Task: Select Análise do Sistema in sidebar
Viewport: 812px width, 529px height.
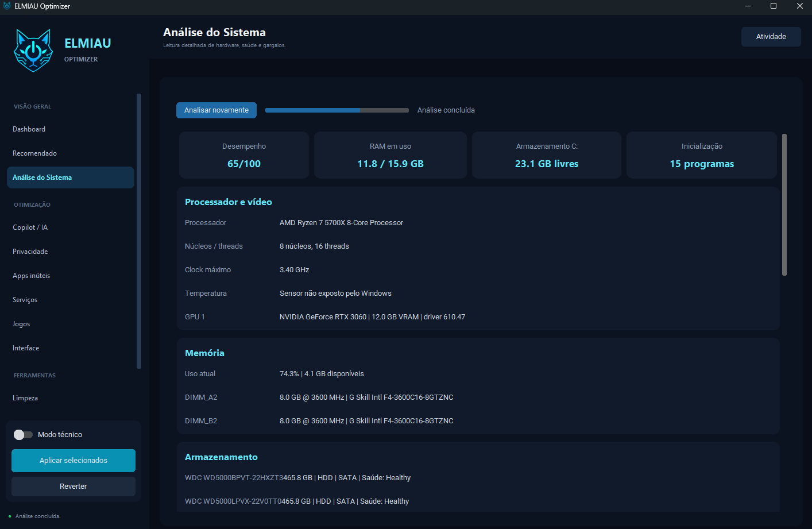Action: point(71,177)
